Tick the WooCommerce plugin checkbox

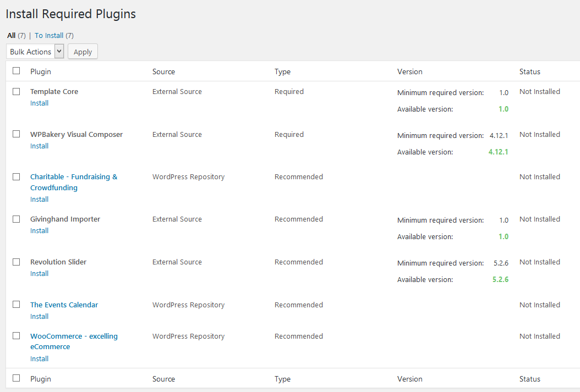click(x=17, y=335)
